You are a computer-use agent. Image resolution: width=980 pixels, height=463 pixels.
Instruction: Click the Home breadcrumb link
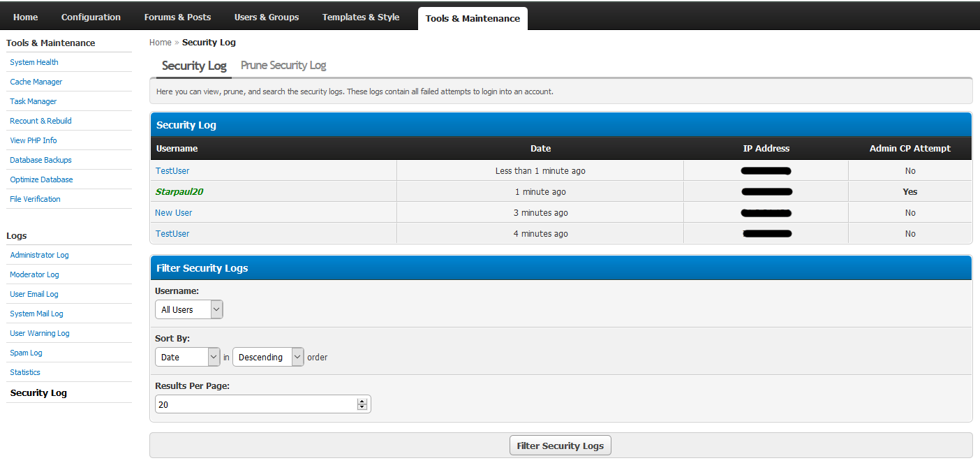[x=160, y=43]
